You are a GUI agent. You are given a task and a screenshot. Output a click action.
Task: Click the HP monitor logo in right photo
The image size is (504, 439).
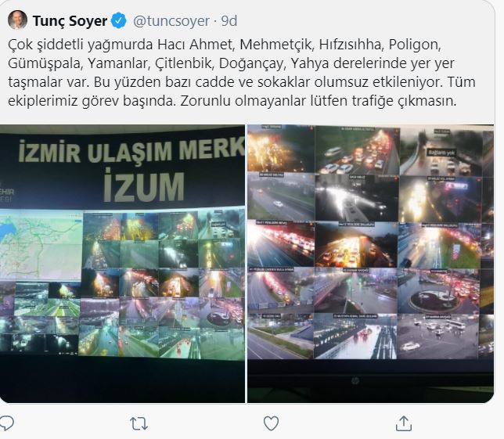point(355,381)
